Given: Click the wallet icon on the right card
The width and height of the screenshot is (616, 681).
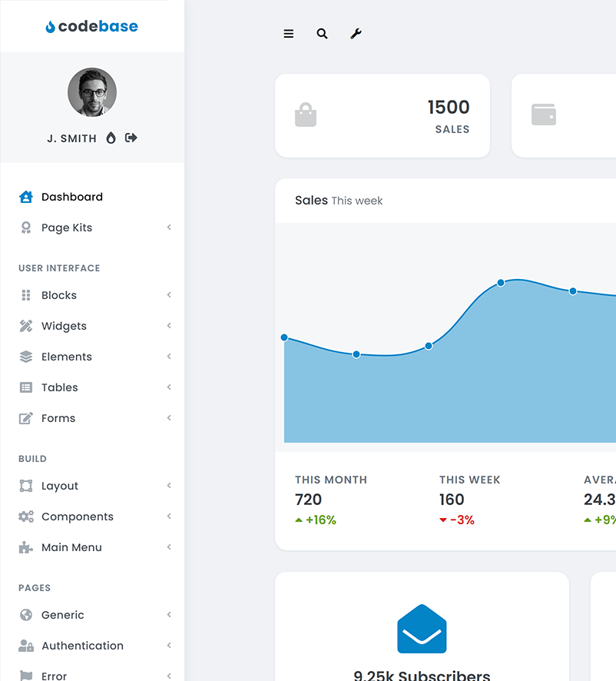Looking at the screenshot, I should [544, 114].
